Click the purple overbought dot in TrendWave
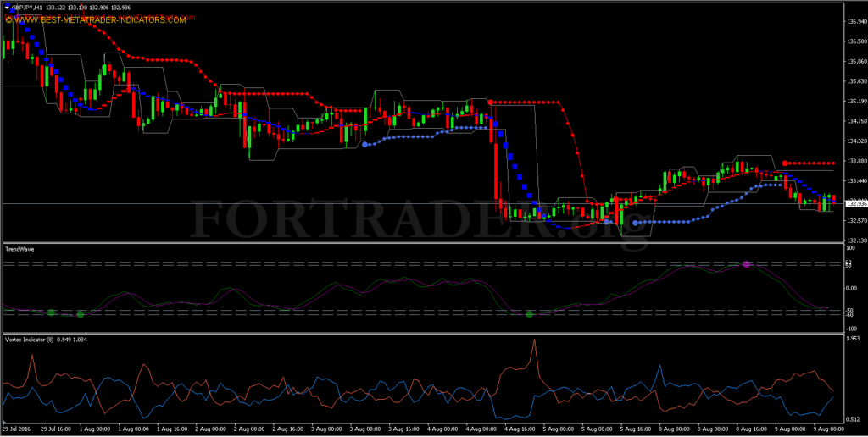 click(x=746, y=264)
